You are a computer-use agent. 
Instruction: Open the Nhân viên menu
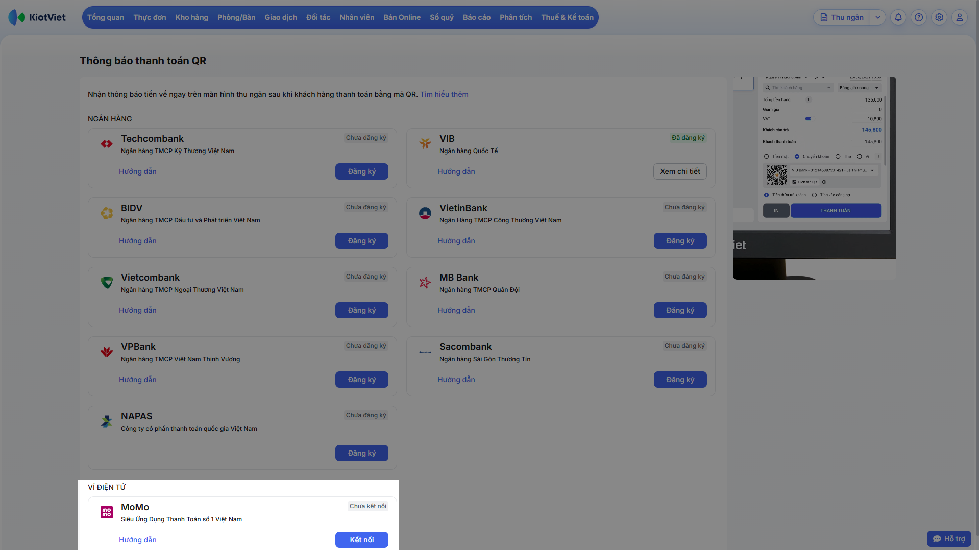[x=357, y=17]
